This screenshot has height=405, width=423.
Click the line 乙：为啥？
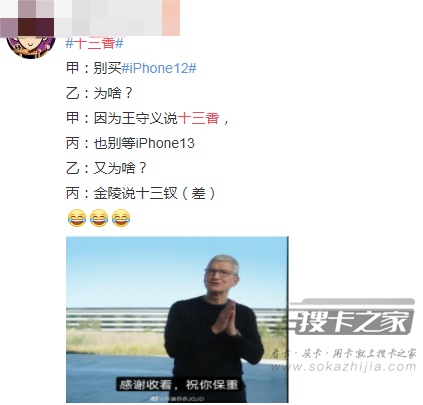[99, 93]
